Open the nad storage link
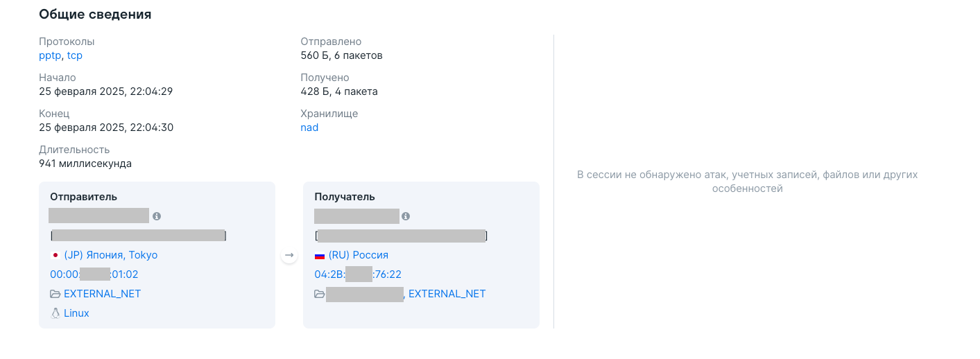The width and height of the screenshot is (980, 359). point(309,128)
